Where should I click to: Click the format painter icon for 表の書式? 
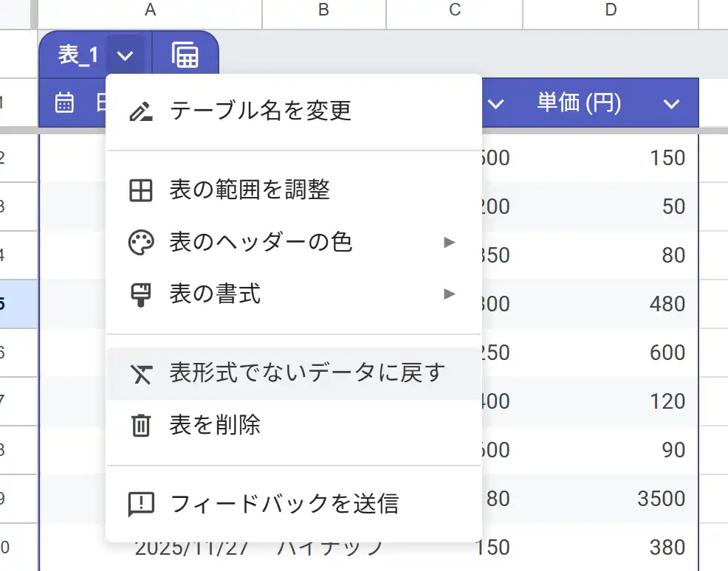pyautogui.click(x=141, y=294)
